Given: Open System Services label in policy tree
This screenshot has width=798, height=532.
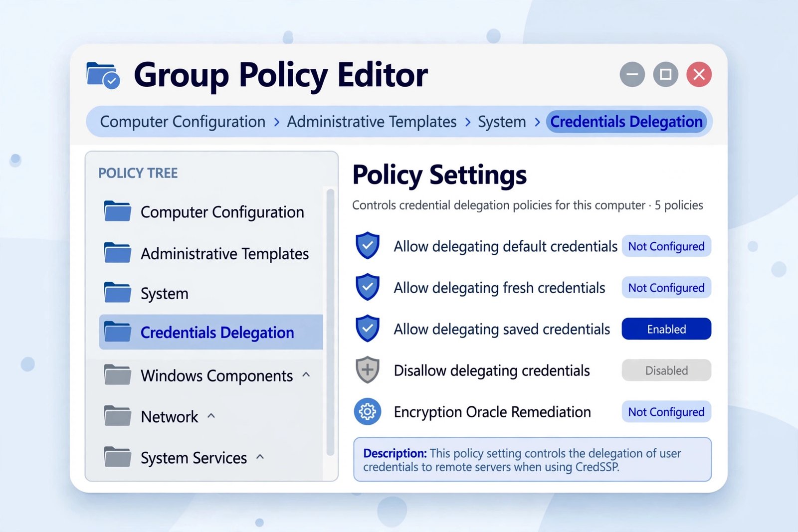Looking at the screenshot, I should coord(194,458).
